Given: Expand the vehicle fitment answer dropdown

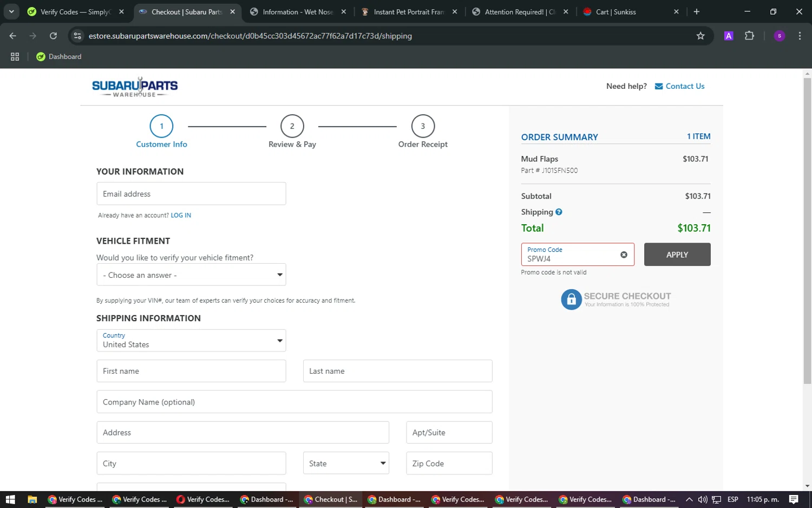Looking at the screenshot, I should (x=191, y=275).
